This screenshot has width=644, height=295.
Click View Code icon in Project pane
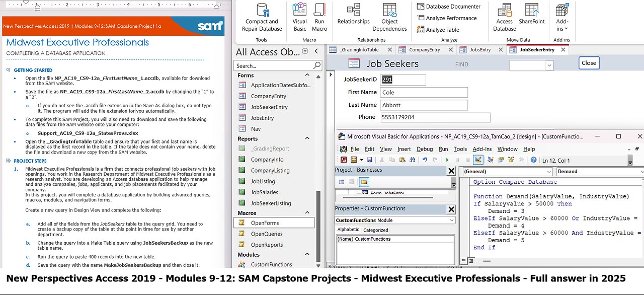point(342,182)
